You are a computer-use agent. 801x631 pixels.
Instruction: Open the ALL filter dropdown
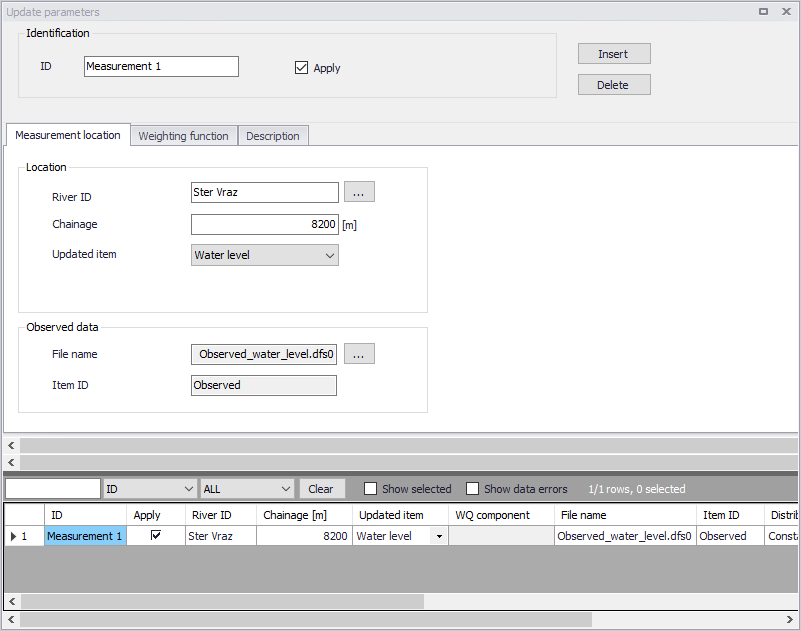point(247,489)
